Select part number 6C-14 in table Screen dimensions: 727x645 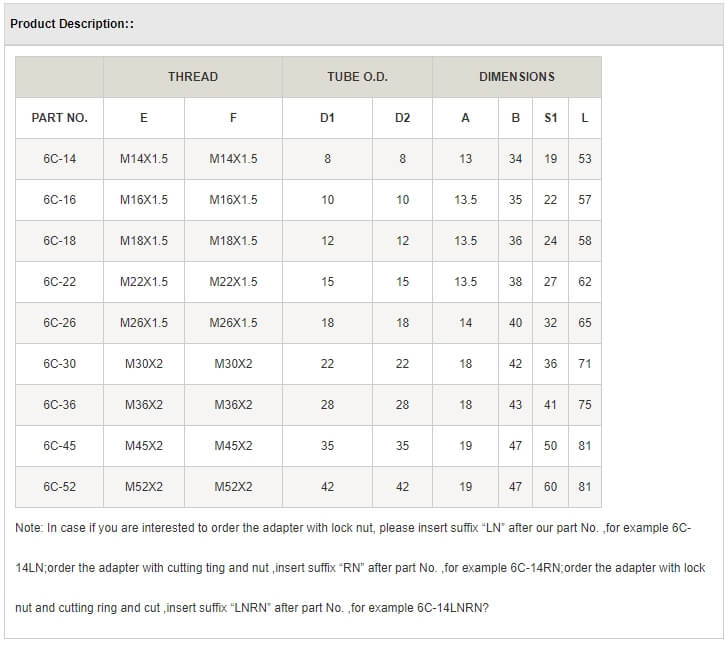click(60, 159)
